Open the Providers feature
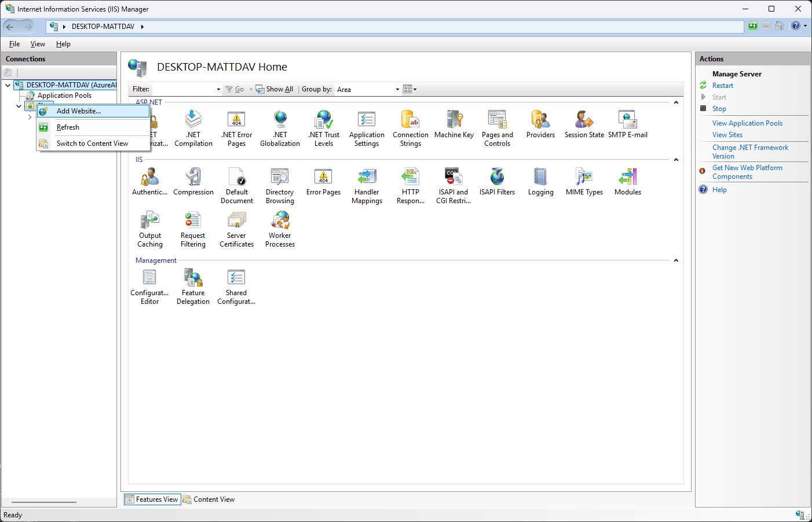 (540, 124)
